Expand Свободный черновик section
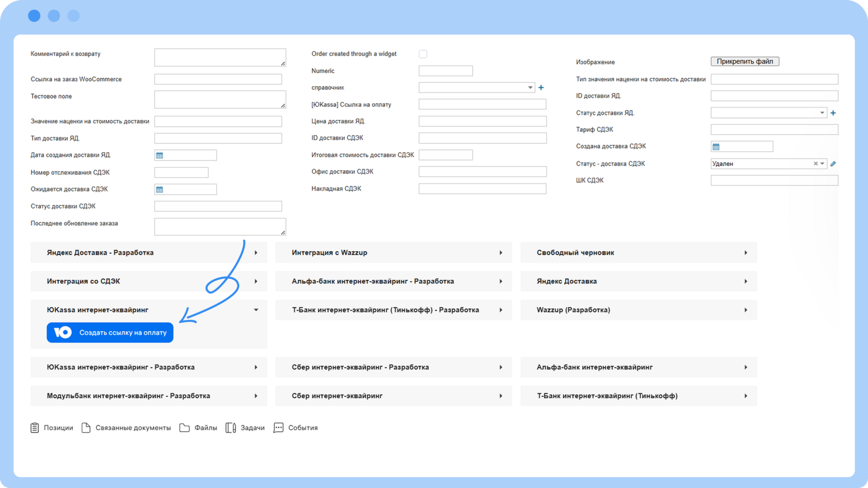The width and height of the screenshot is (868, 488). [639, 253]
